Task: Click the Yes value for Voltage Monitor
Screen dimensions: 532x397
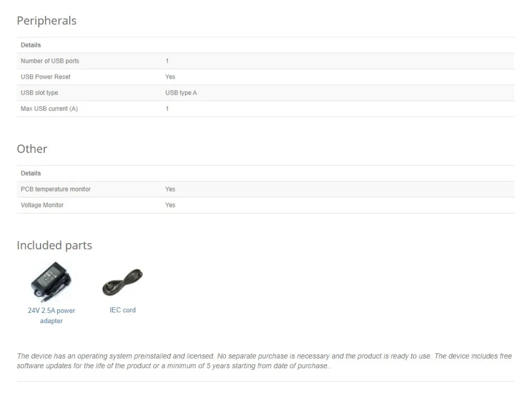Action: tap(170, 205)
